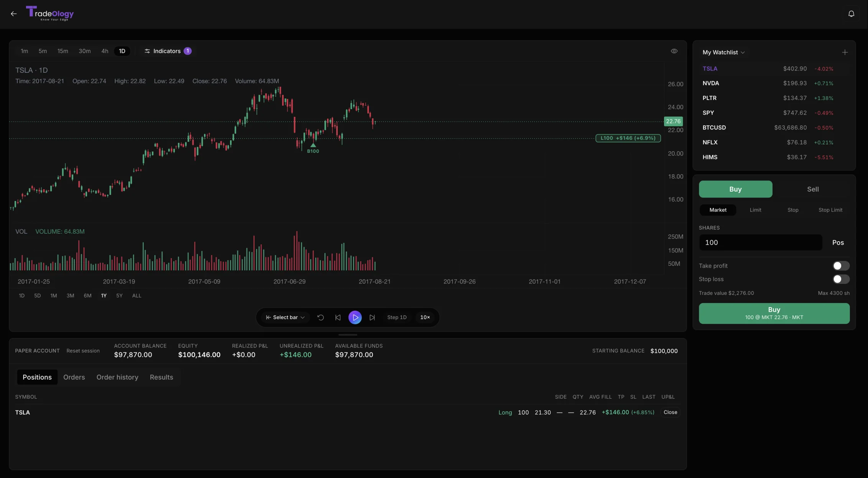Select the Stop Limit order type
Viewport: 868px width, 478px height.
(830, 210)
